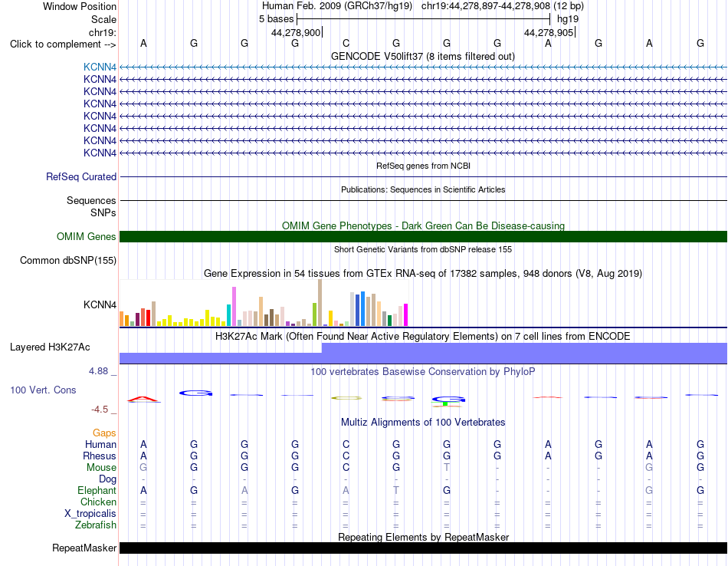Click the Common dbSNP(155) label

[68, 260]
